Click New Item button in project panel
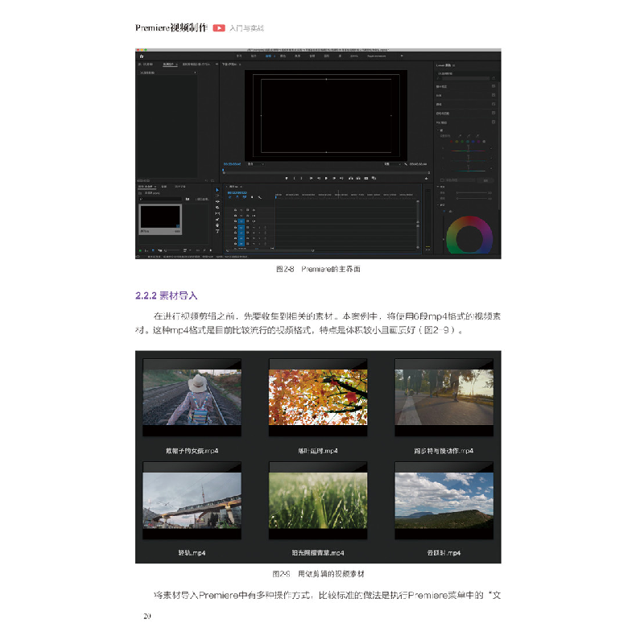This screenshot has height=644, width=644. tap(211, 250)
